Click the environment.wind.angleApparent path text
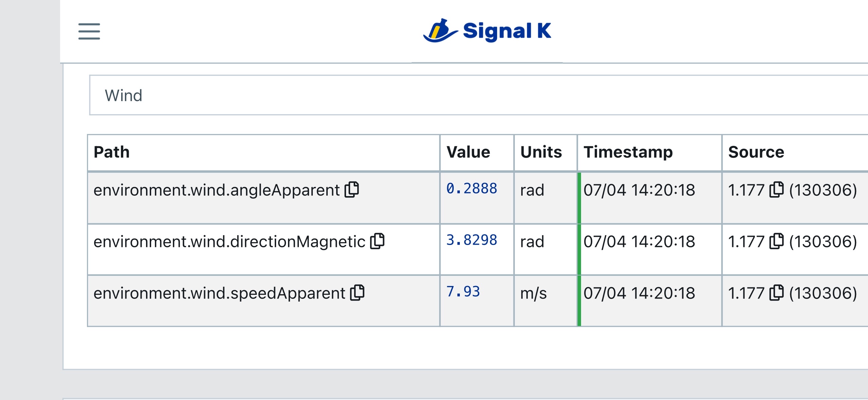Image resolution: width=868 pixels, height=400 pixels. coord(216,190)
